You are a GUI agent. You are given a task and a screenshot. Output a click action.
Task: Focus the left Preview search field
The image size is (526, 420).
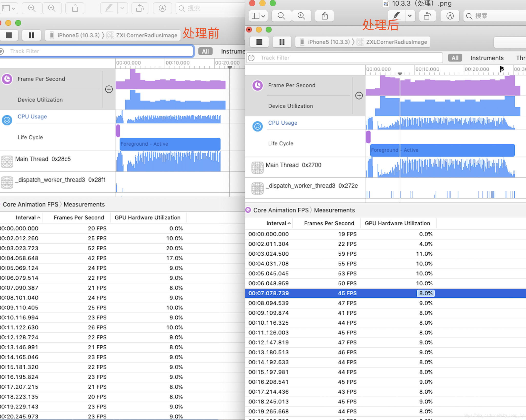[x=210, y=8]
